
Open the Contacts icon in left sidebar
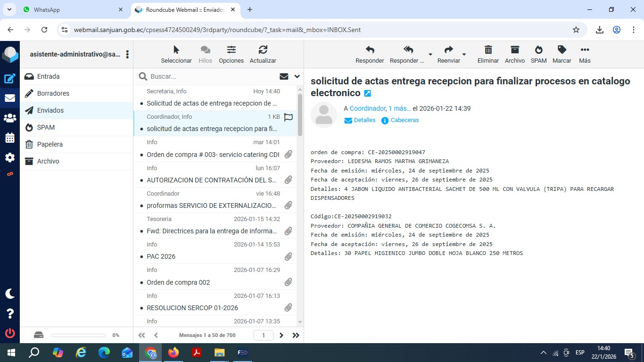(10, 118)
